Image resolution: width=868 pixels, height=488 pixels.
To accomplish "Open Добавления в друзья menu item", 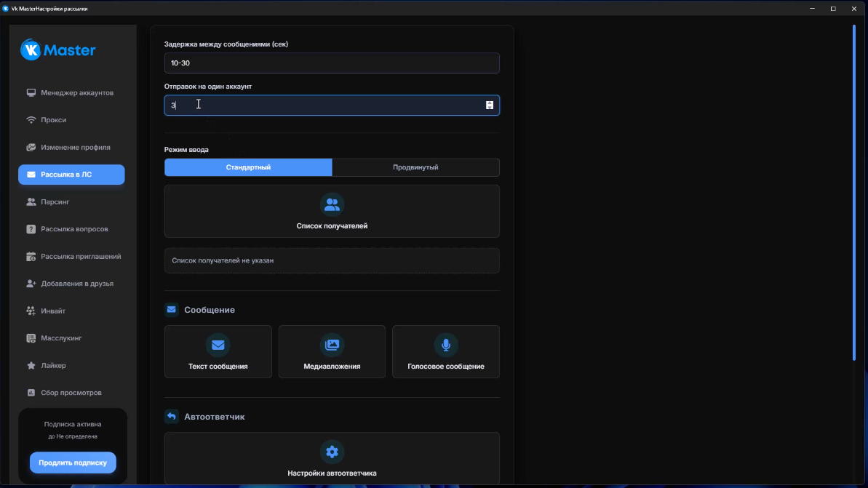I will pos(76,284).
